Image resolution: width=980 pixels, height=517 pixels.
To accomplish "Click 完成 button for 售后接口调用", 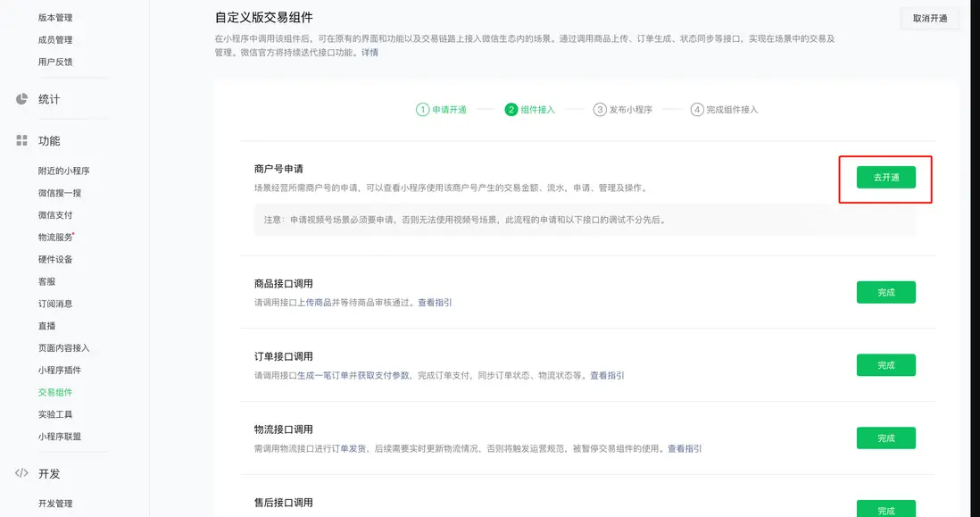I will [885, 509].
